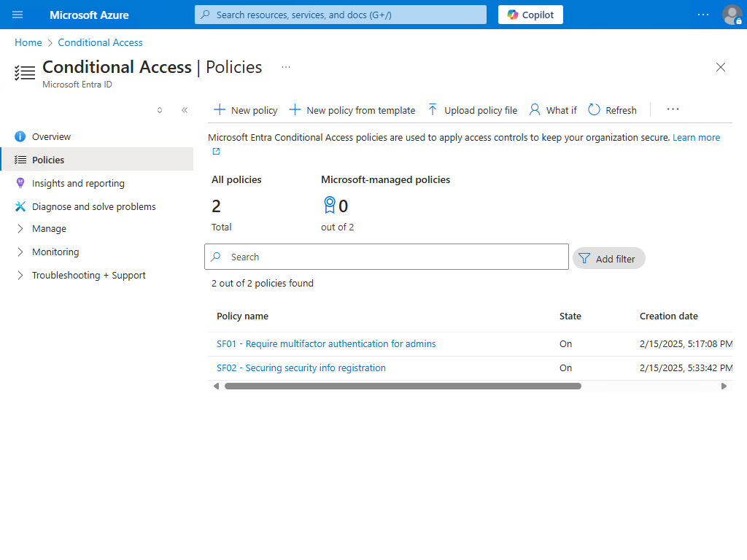Image resolution: width=747 pixels, height=560 pixels.
Task: Click 'out of 2' under Microsoft-managed policies
Action: click(x=337, y=227)
